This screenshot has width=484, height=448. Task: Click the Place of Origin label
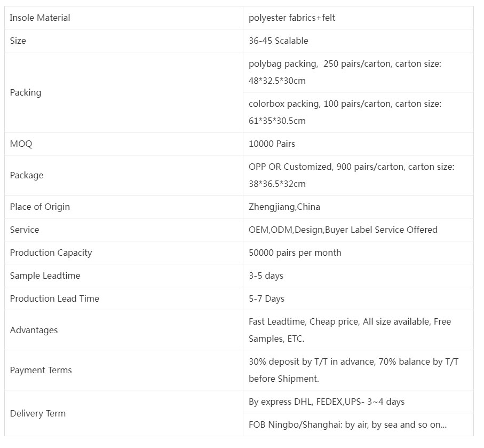click(40, 207)
